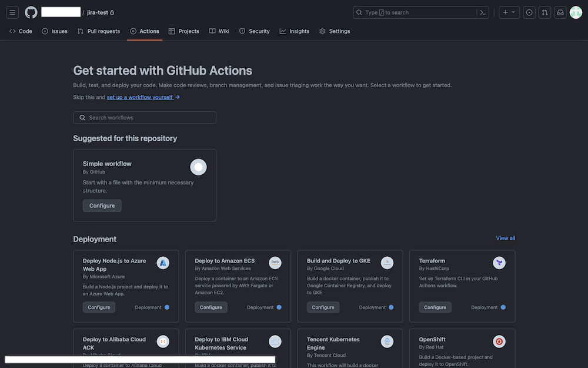Click the Azure logo icon
588x368 pixels.
(163, 263)
